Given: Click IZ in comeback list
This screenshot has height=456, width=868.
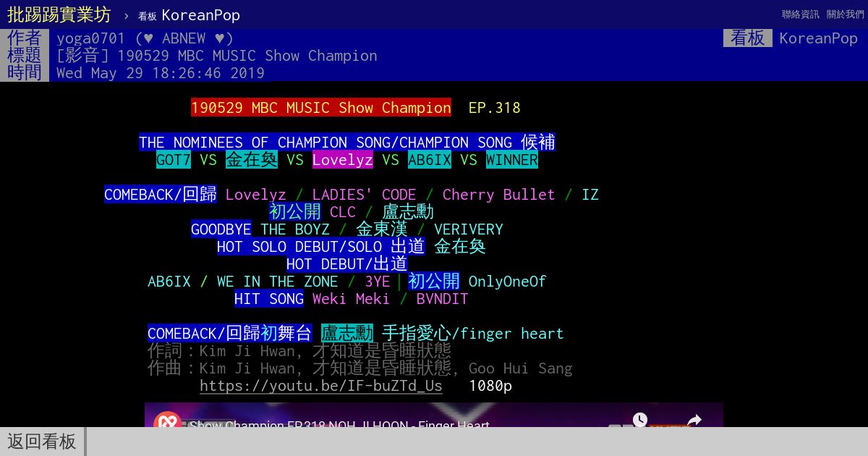Looking at the screenshot, I should click(590, 195).
